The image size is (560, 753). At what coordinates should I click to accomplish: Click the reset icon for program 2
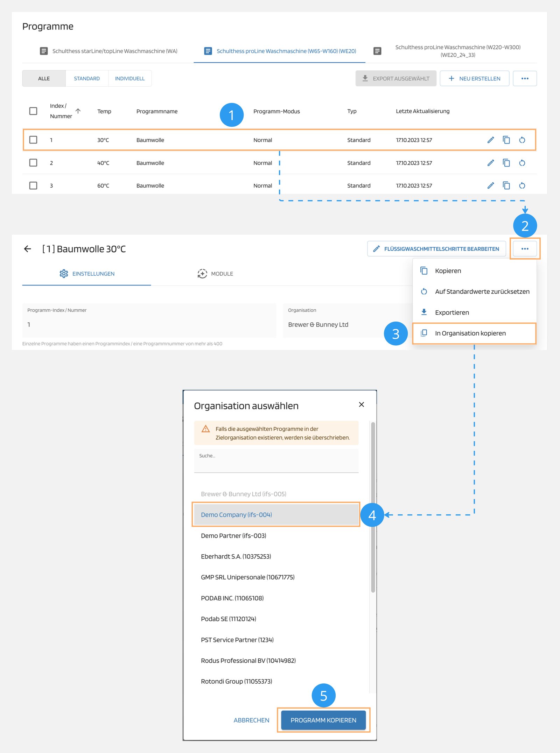pyautogui.click(x=522, y=163)
